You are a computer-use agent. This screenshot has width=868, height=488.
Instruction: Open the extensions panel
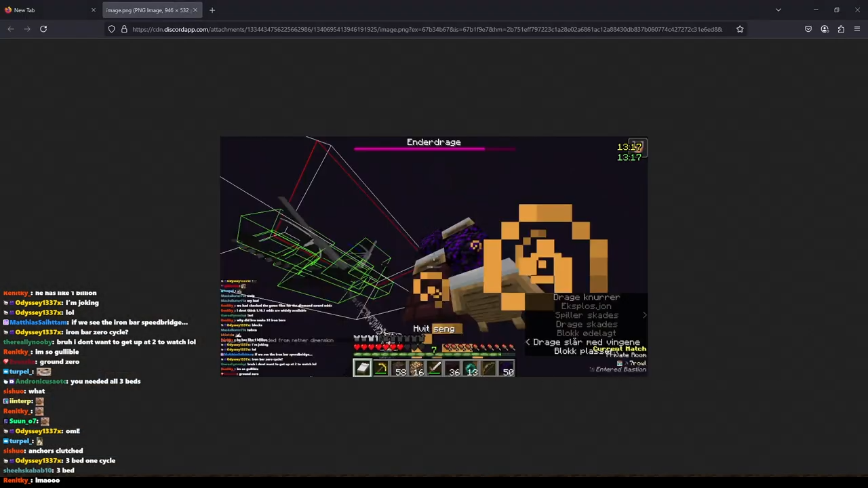[841, 29]
